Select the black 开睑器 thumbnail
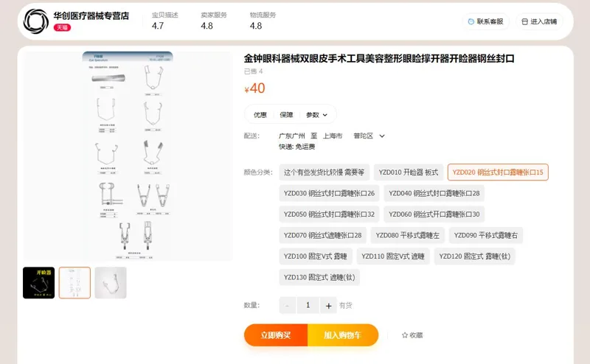The height and width of the screenshot is (364, 590). pos(39,283)
